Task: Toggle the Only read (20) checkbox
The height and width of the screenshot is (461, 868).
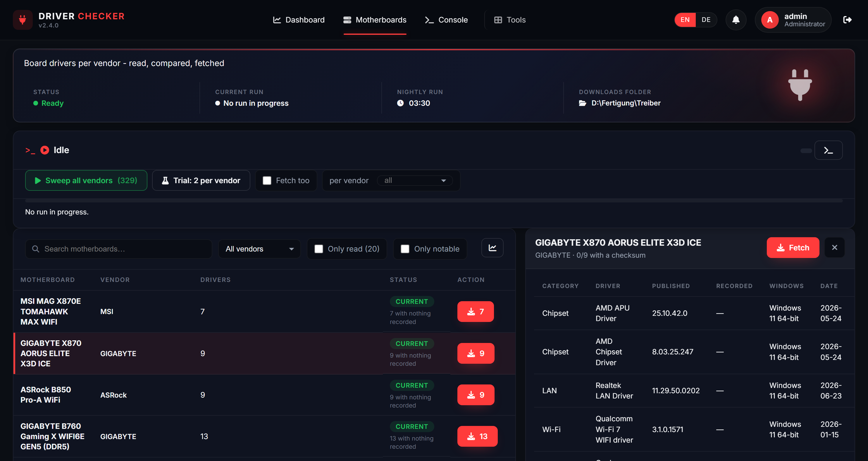Action: pyautogui.click(x=319, y=249)
